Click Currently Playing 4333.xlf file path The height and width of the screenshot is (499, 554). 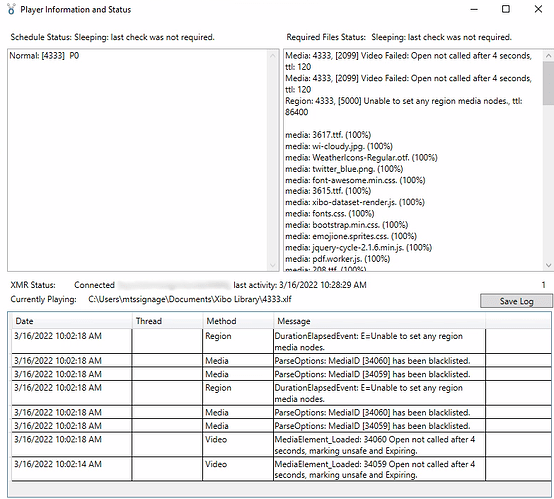[x=190, y=299]
